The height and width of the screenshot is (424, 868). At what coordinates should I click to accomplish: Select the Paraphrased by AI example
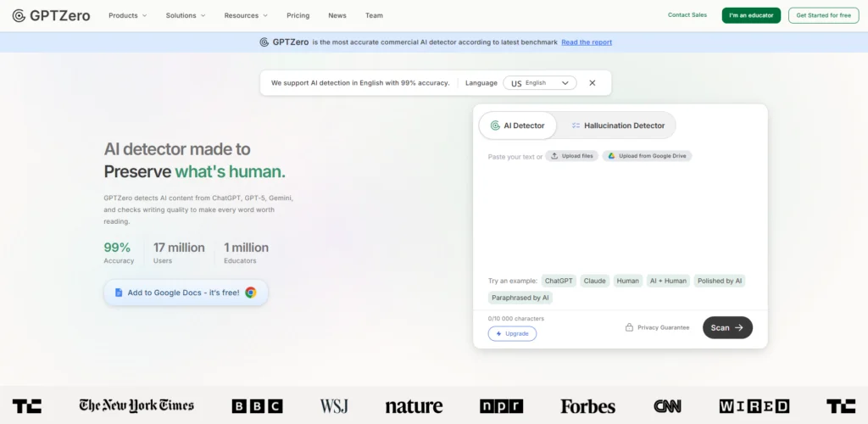pyautogui.click(x=520, y=298)
